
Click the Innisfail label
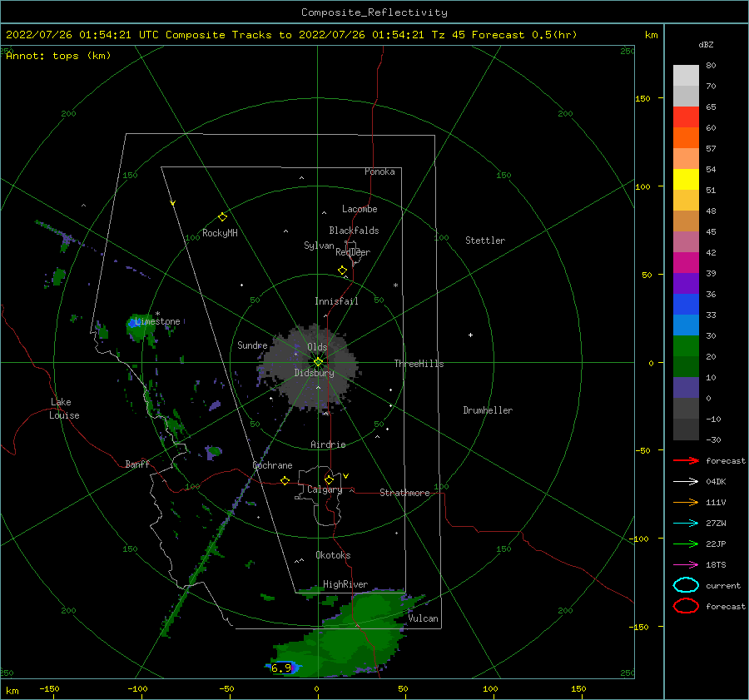pos(336,301)
